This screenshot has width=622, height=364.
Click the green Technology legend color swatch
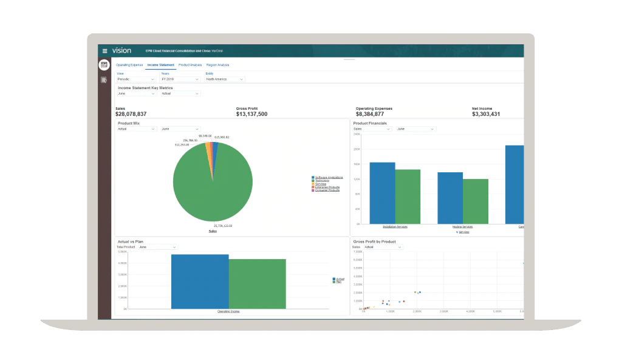tap(313, 181)
